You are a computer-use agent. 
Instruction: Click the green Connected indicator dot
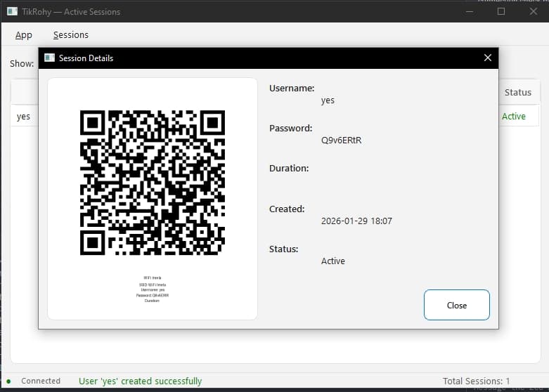pos(8,381)
